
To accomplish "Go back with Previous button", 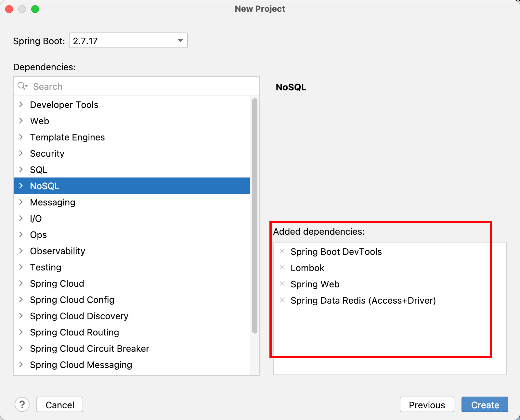I will [x=427, y=404].
